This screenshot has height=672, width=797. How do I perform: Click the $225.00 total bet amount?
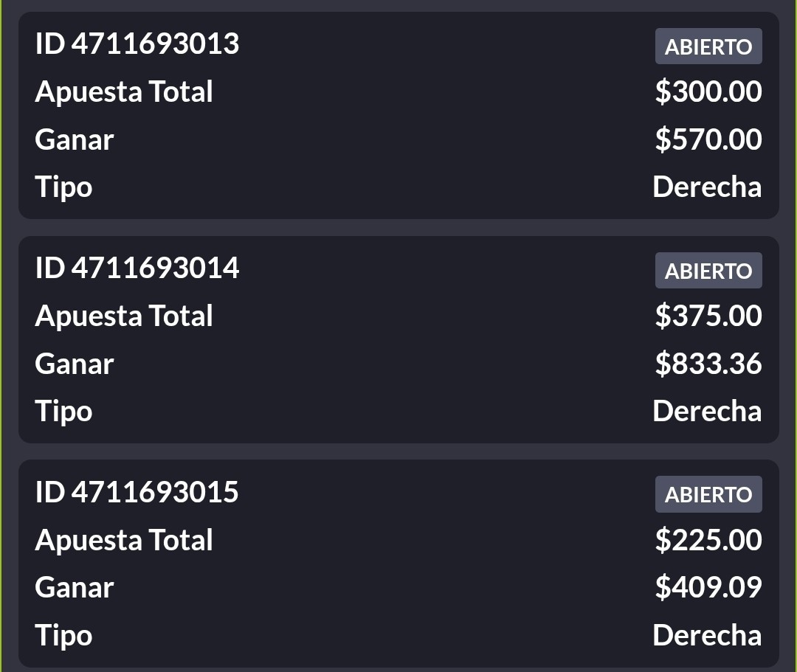coord(708,539)
